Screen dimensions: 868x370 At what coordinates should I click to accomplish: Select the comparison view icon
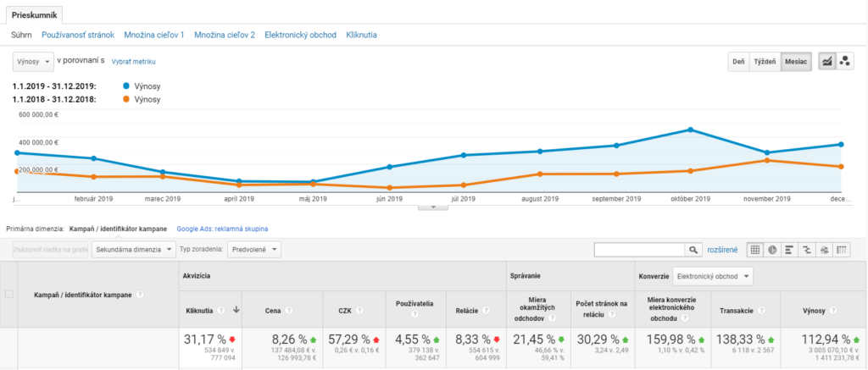coord(807,250)
